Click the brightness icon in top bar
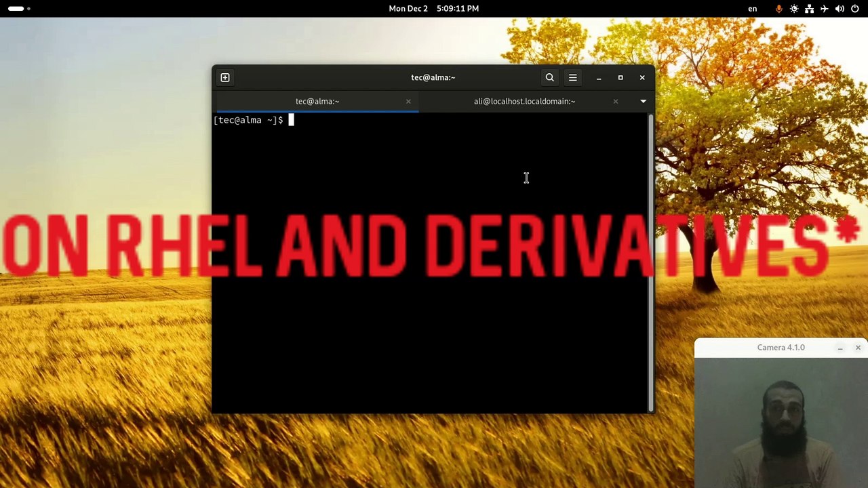Viewport: 868px width, 488px height. tap(794, 8)
